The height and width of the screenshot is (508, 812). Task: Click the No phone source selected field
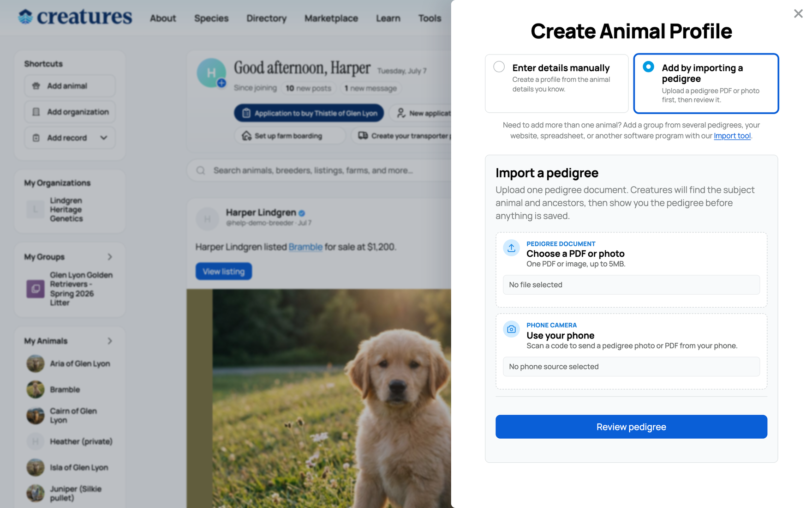click(631, 367)
